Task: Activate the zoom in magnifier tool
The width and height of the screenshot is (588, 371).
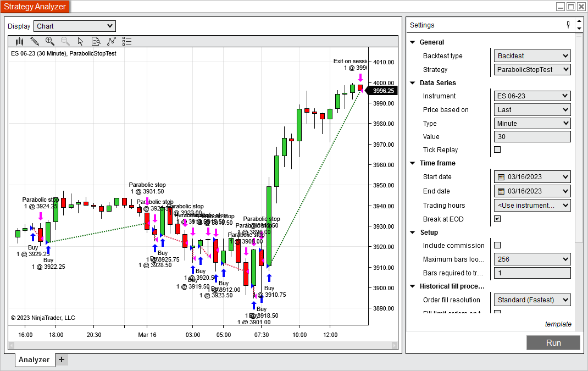Action: pos(49,41)
